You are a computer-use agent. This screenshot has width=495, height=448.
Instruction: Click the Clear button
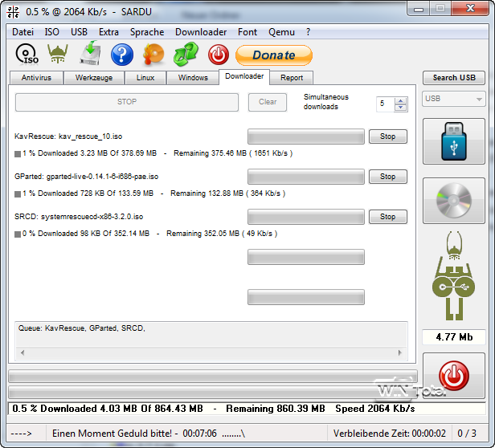point(268,102)
